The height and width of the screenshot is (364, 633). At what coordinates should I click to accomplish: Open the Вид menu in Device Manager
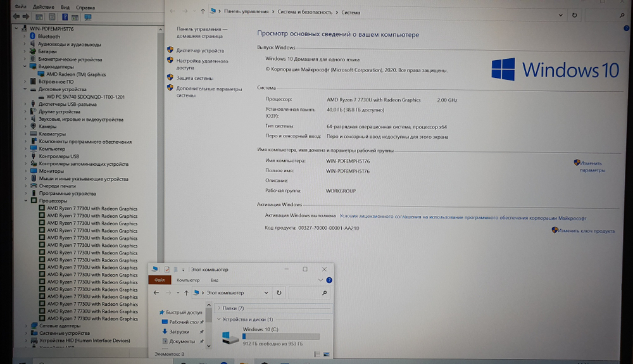[65, 7]
